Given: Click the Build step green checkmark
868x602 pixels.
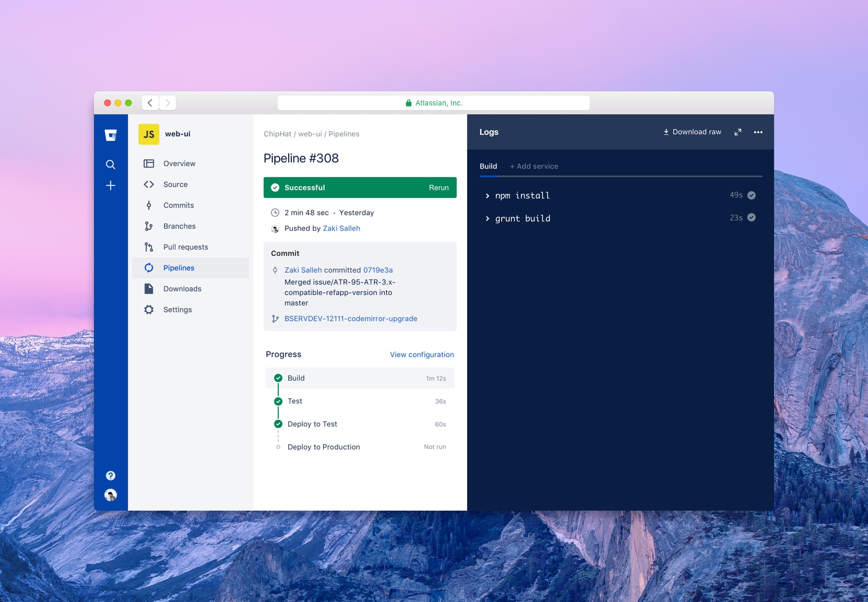Looking at the screenshot, I should click(x=278, y=378).
